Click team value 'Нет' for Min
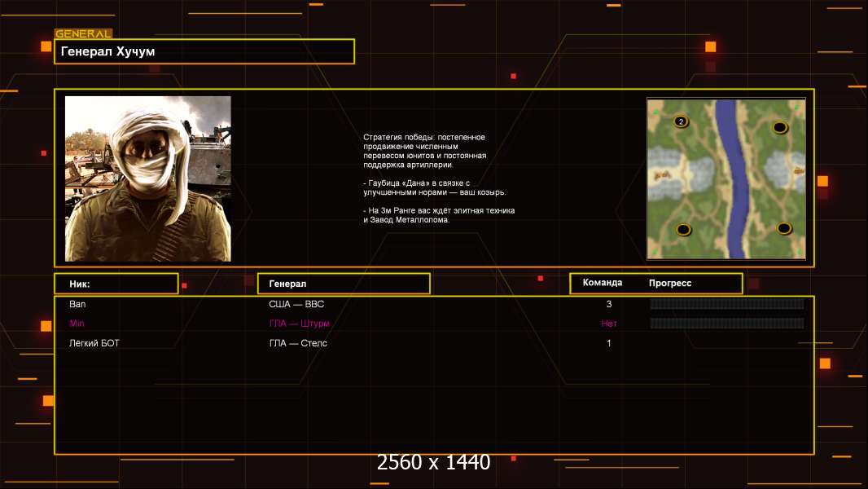 [x=609, y=324]
